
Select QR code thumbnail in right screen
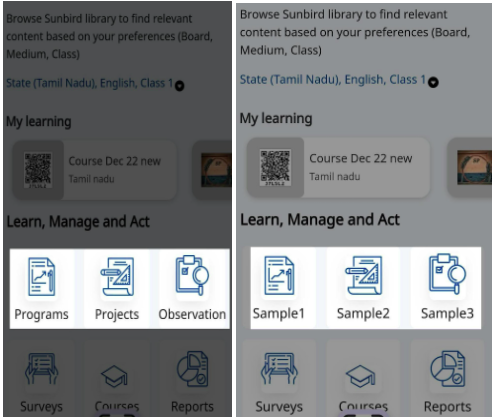(x=275, y=168)
